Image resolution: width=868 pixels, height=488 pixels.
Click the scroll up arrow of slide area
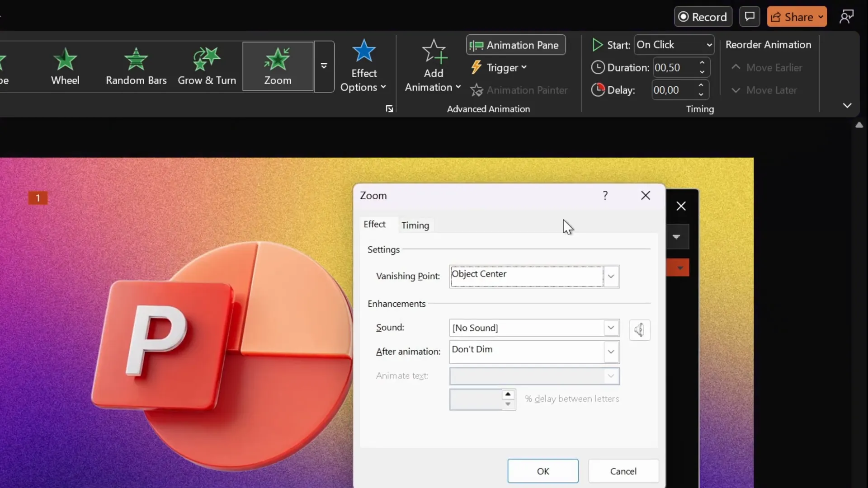859,125
